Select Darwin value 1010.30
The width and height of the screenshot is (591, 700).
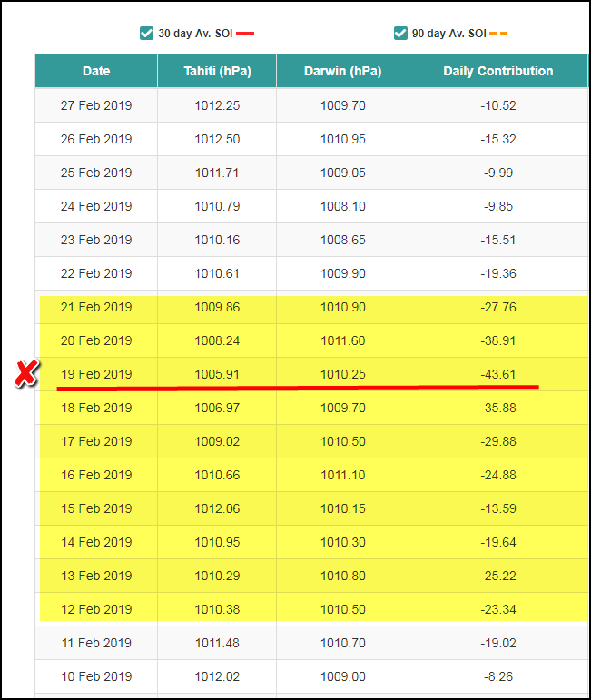[x=343, y=542]
